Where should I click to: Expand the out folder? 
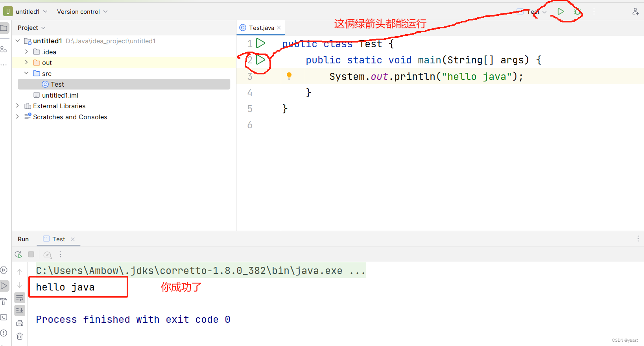(26, 62)
